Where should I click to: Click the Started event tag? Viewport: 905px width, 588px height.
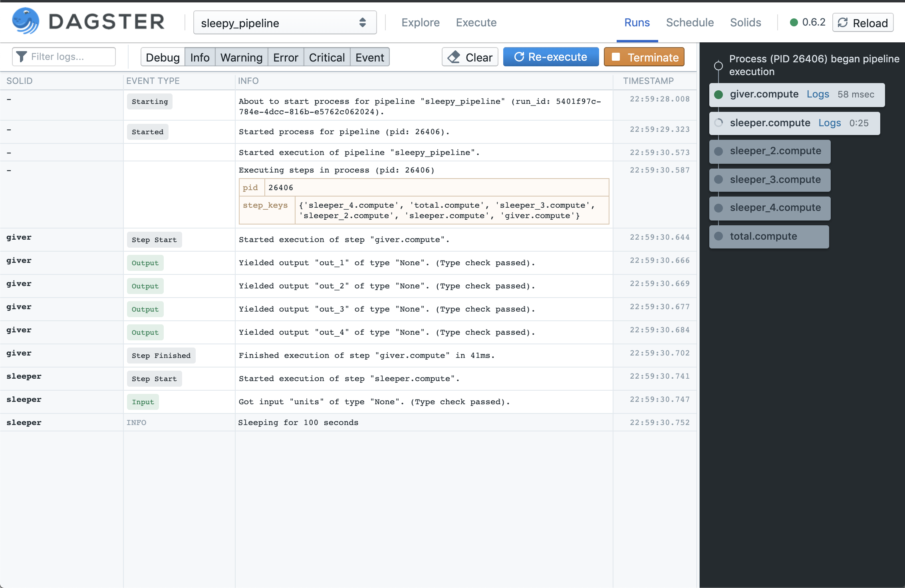(148, 132)
